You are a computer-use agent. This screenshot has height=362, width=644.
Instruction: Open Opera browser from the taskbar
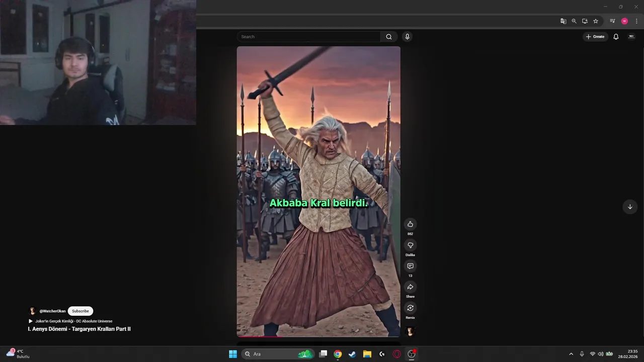pos(397,354)
